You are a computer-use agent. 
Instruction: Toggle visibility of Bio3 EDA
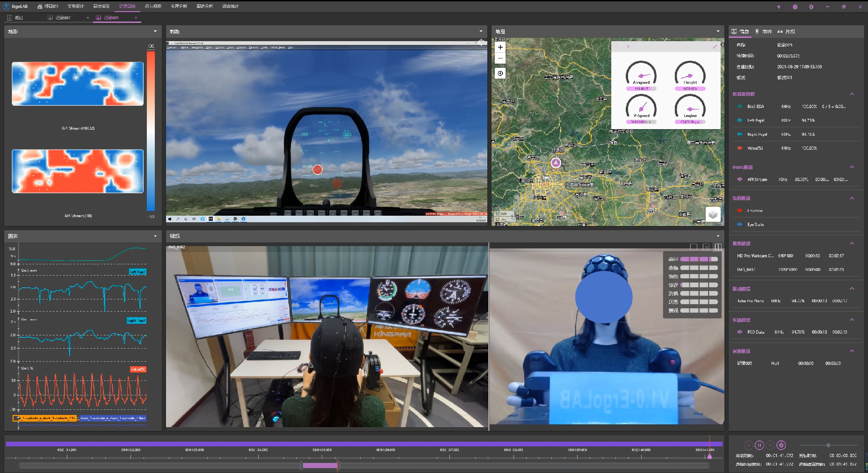739,106
